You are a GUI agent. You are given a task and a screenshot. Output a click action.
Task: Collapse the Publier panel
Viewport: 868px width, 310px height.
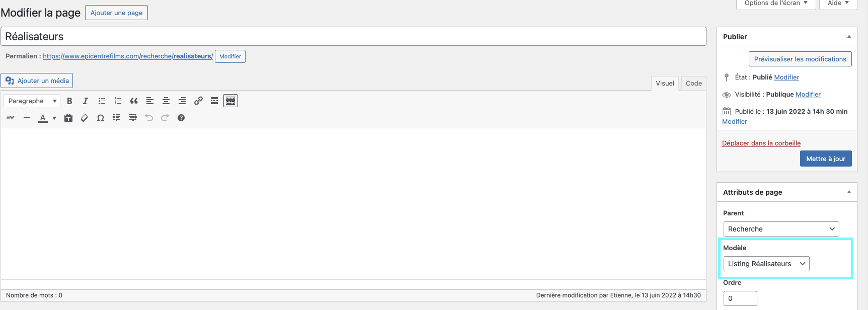click(849, 37)
